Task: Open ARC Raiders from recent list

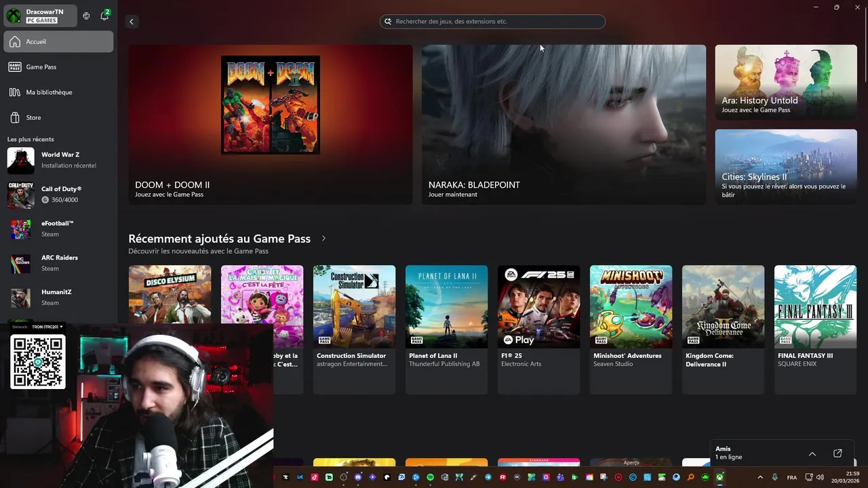Action: [x=58, y=263]
